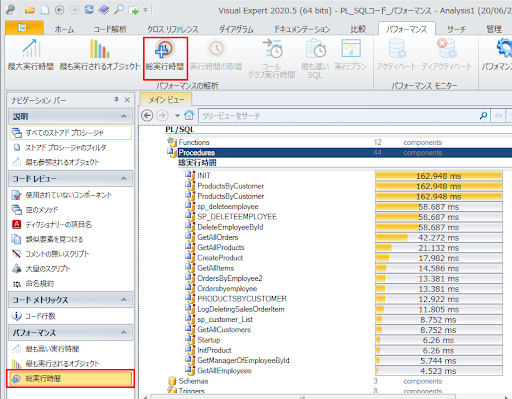Screen dimensions: 512x399
Task: Create new document from quick access toolbar
Action: pos(45,10)
